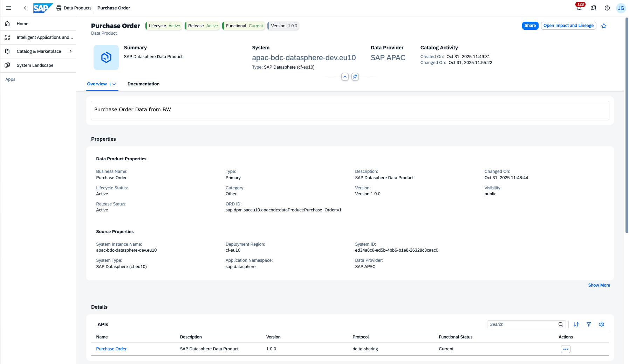Image resolution: width=629 pixels, height=364 pixels.
Task: Open APIs table settings gear
Action: tap(602, 324)
